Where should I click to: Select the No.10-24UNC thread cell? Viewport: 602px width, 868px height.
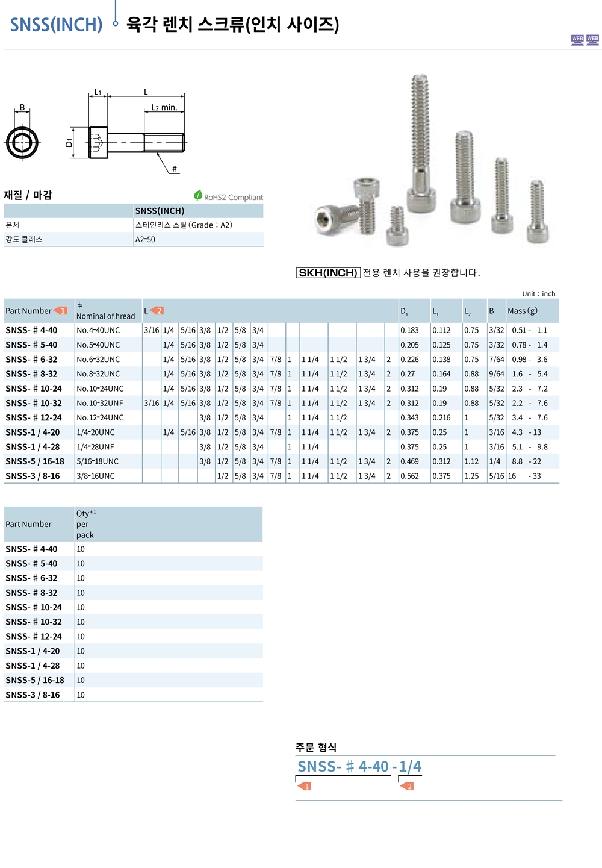pyautogui.click(x=100, y=389)
